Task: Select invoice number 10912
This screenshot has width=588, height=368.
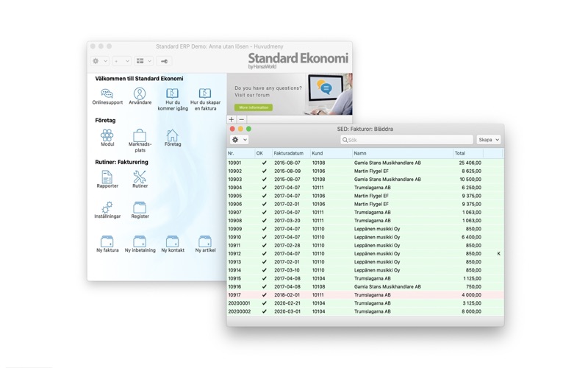Action: (x=234, y=254)
